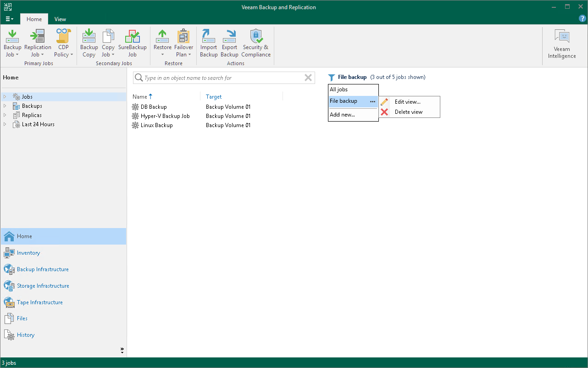Viewport: 588px width, 368px height.
Task: Expand the navigation pane overflow chevron
Action: 122,351
